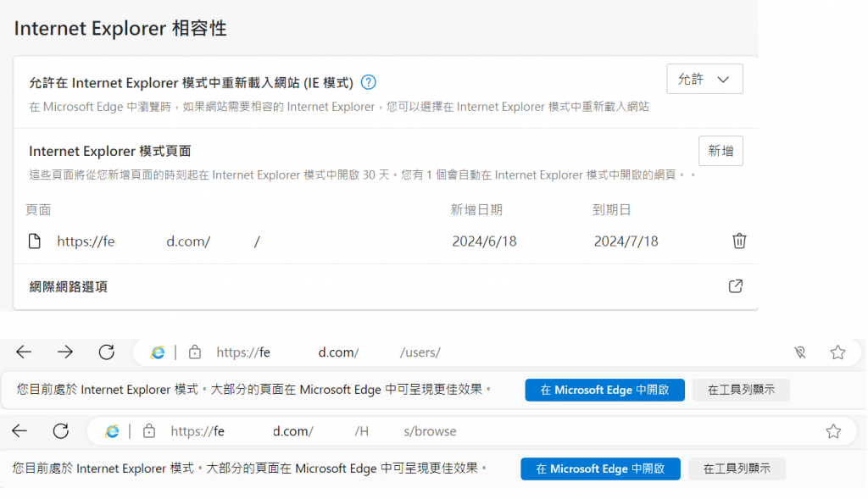This screenshot has width=868, height=499.
Task: Expand the 允許 dropdown for IE mode
Action: click(704, 79)
